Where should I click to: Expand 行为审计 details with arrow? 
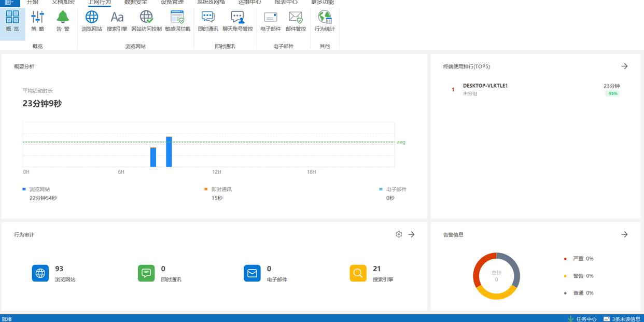[x=411, y=234]
